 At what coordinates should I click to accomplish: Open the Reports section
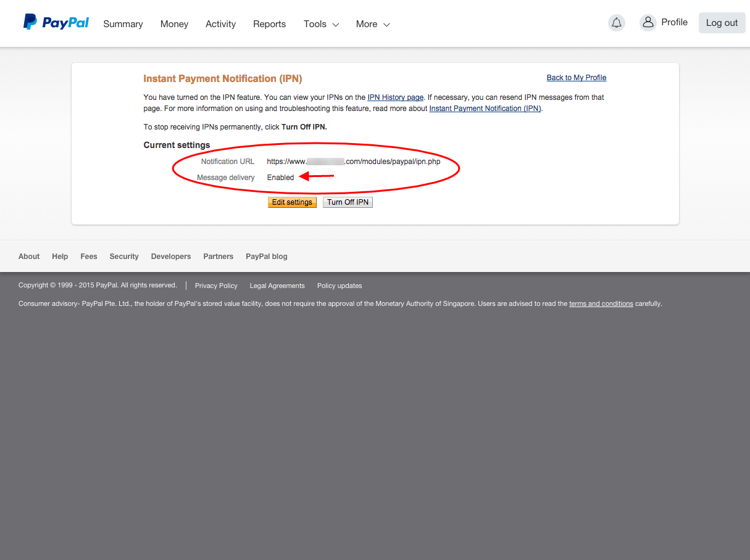coord(269,24)
